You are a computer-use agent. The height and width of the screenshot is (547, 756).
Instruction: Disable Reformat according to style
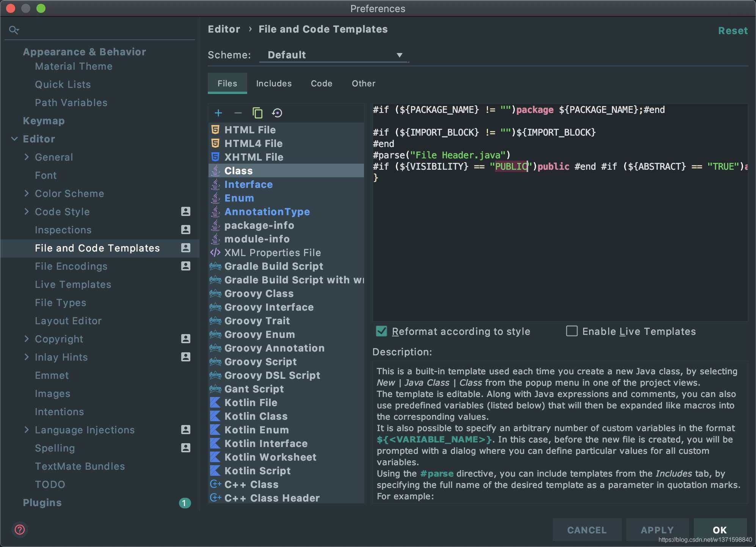click(x=380, y=331)
